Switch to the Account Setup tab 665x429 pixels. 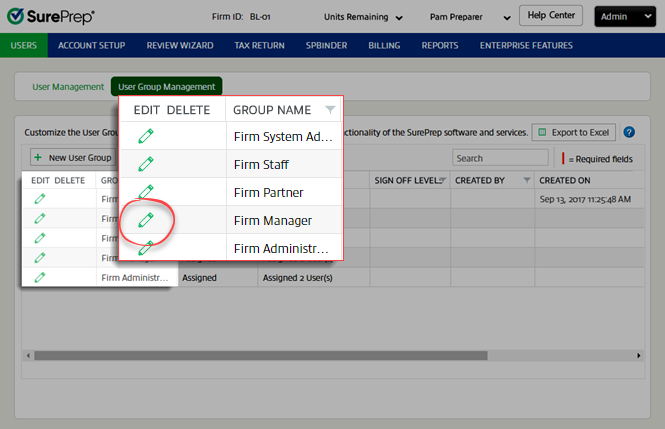[x=90, y=45]
